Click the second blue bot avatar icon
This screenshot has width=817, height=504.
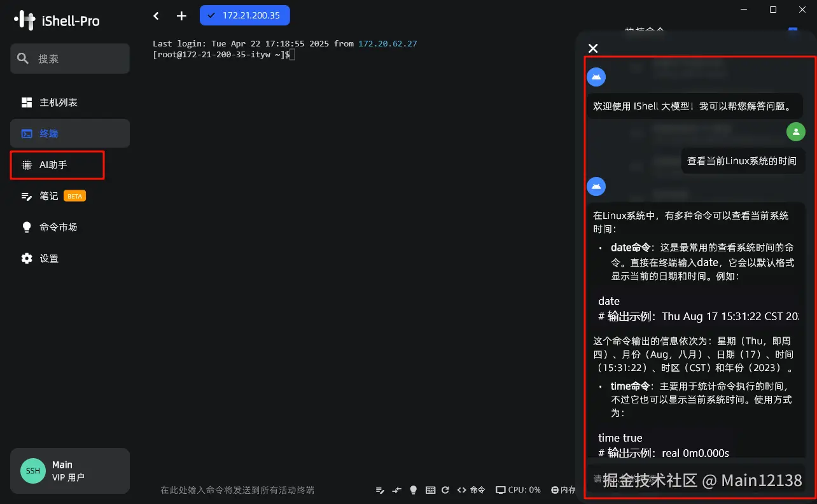pyautogui.click(x=596, y=186)
